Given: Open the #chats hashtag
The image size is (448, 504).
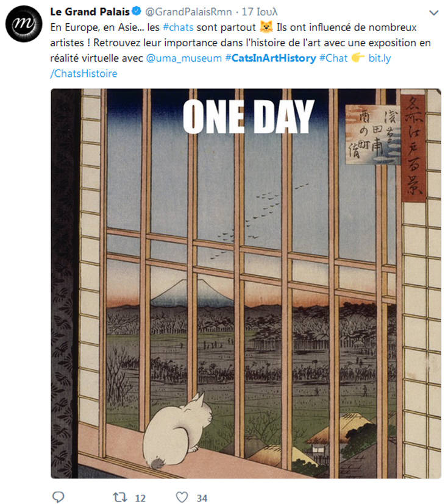Looking at the screenshot, I should tap(178, 27).
